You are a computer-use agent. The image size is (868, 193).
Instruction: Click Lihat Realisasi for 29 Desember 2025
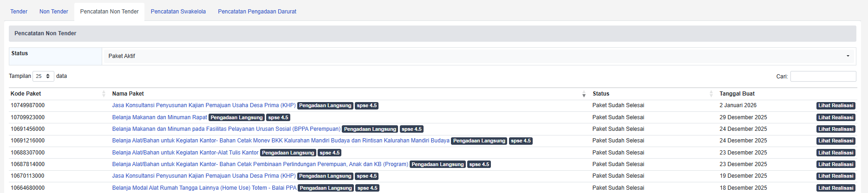tap(835, 117)
